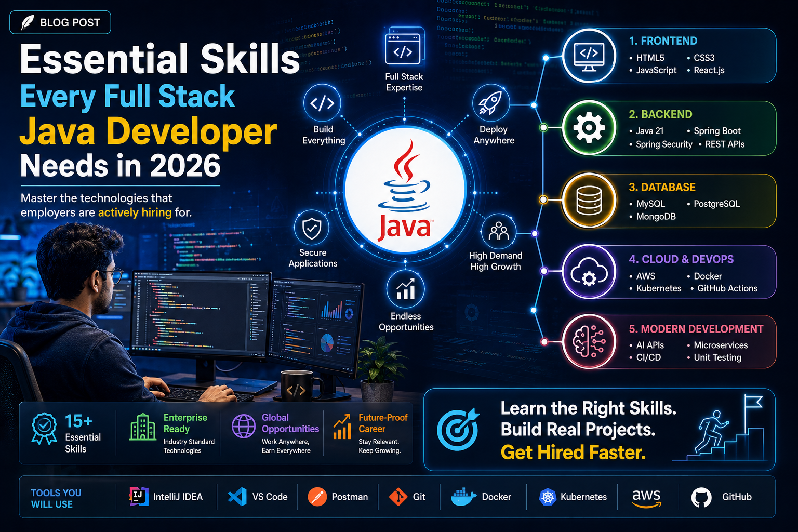
Task: Click the Postman logo
Action: (x=317, y=497)
